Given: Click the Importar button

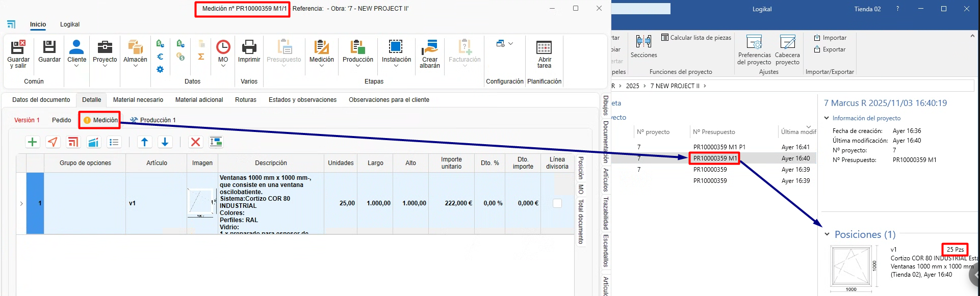Looking at the screenshot, I should pos(830,38).
